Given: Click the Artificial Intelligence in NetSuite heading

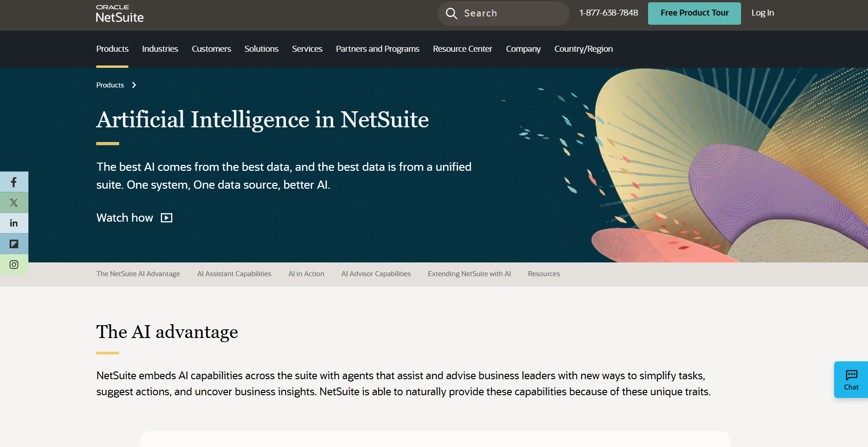Looking at the screenshot, I should pyautogui.click(x=263, y=120).
